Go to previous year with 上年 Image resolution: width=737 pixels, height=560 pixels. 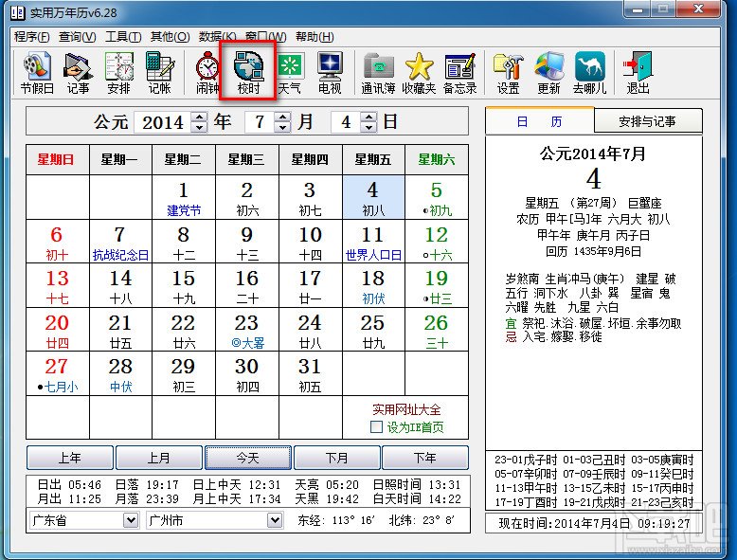pos(69,458)
